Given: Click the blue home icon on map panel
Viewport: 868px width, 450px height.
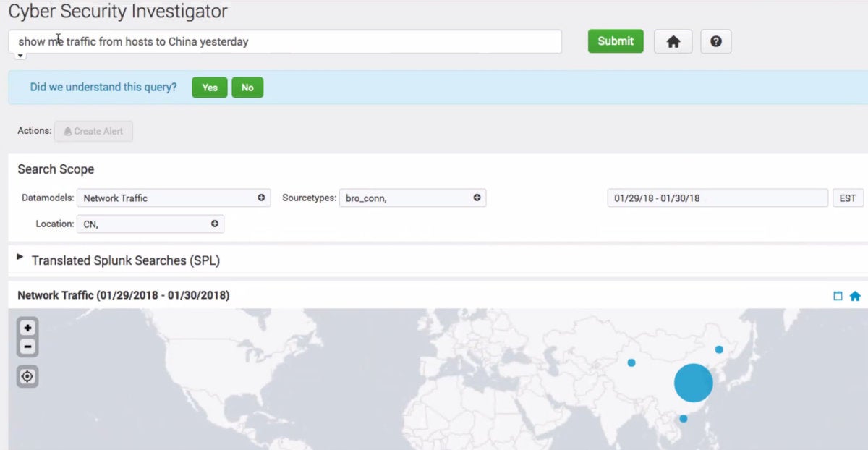Looking at the screenshot, I should 855,296.
